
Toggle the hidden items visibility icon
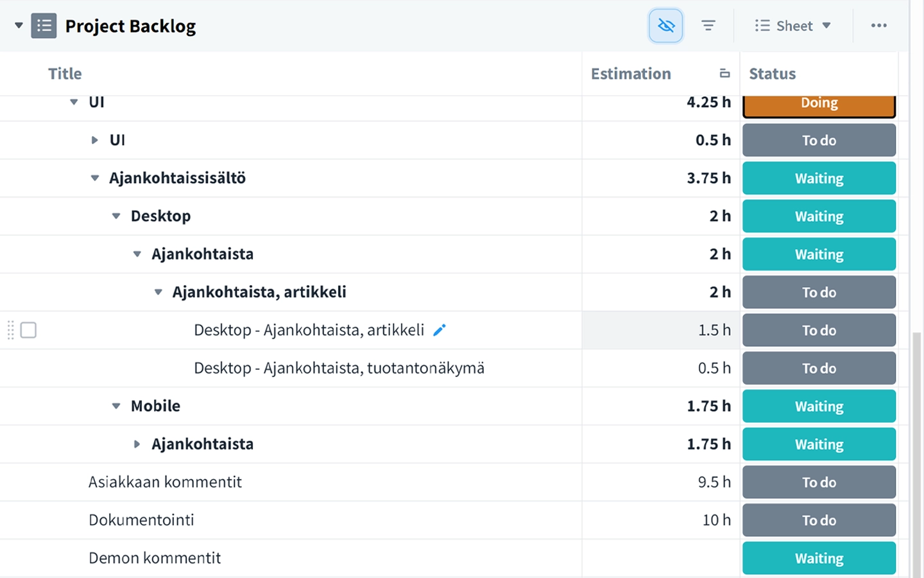tap(665, 26)
